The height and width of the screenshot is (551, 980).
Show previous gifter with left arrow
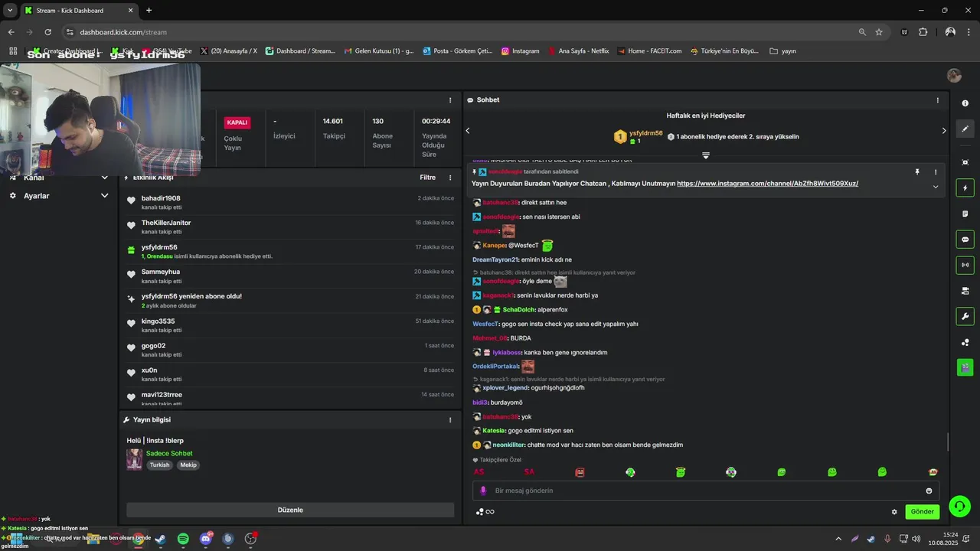coord(468,131)
